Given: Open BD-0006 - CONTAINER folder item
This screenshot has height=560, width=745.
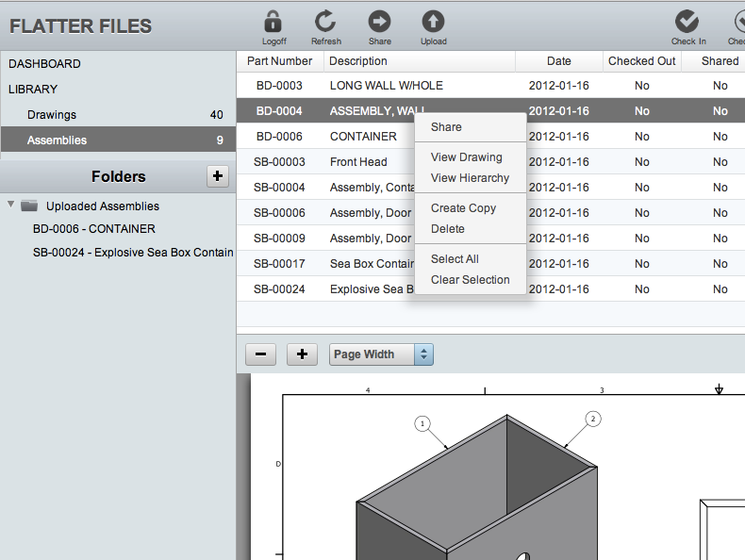Looking at the screenshot, I should tap(94, 229).
